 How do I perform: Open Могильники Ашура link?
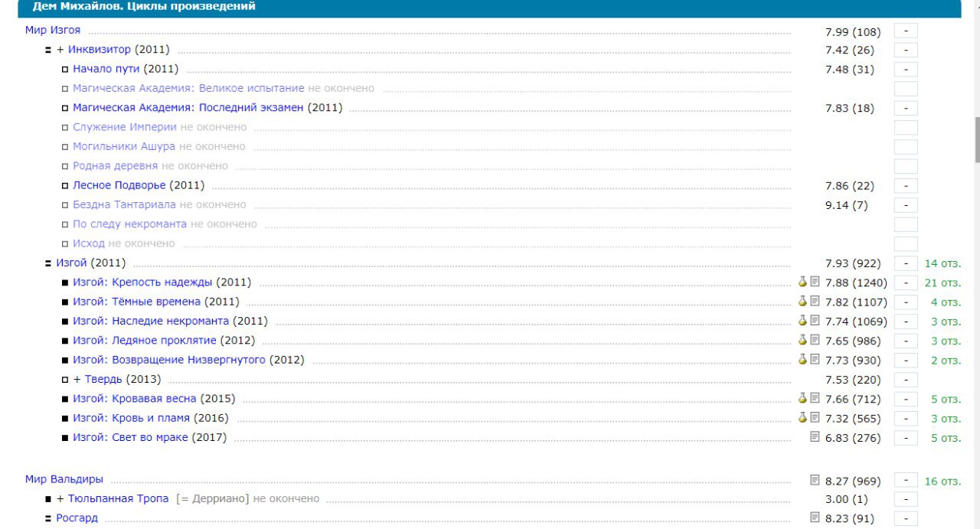coord(124,146)
